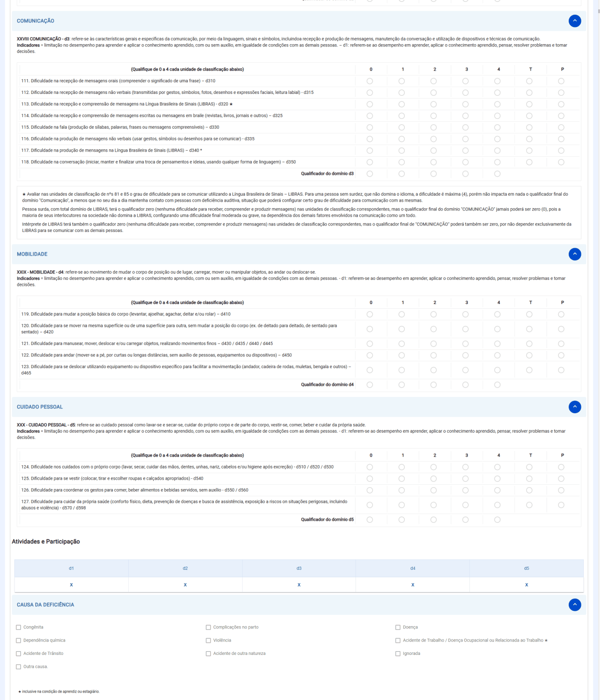The height and width of the screenshot is (700, 600).
Task: Select 1 for item 119 body position
Action: pyautogui.click(x=402, y=314)
